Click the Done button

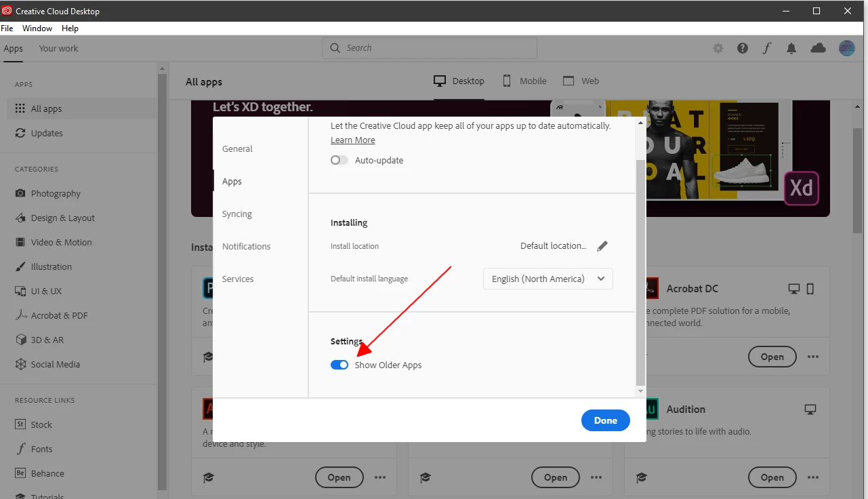click(x=605, y=420)
